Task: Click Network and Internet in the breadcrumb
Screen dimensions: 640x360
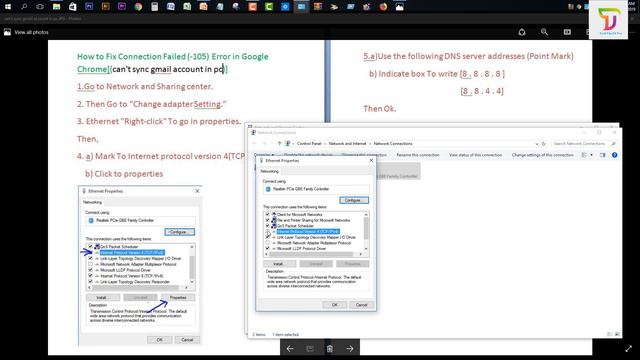Action: [347, 144]
